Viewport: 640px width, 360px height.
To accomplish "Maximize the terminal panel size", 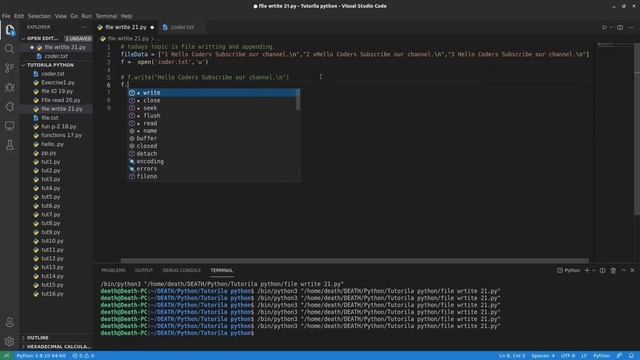I will coord(623,270).
